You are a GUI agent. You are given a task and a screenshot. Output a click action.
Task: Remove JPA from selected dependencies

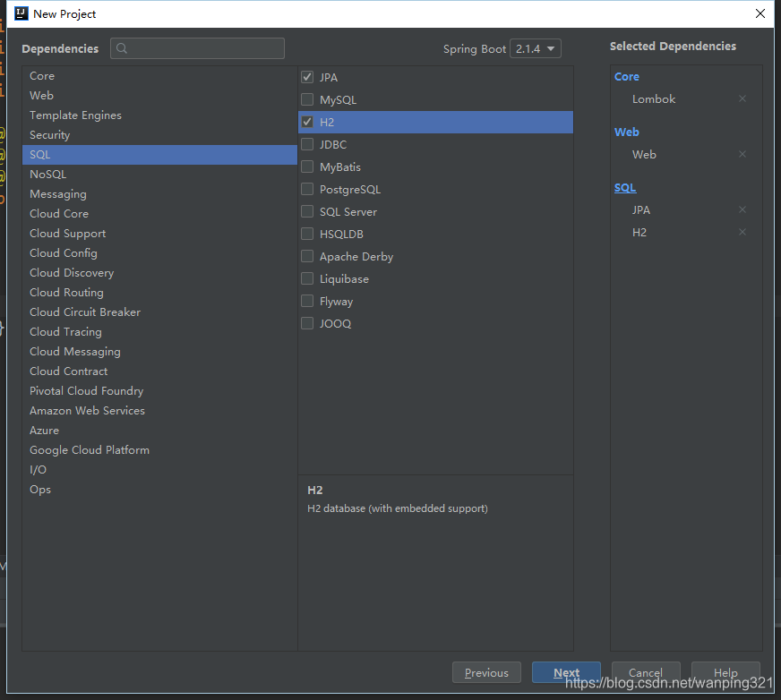click(x=742, y=209)
